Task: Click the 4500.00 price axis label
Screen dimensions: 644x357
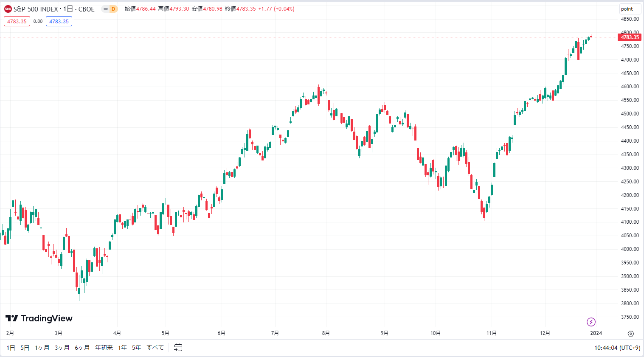Action: [x=630, y=114]
